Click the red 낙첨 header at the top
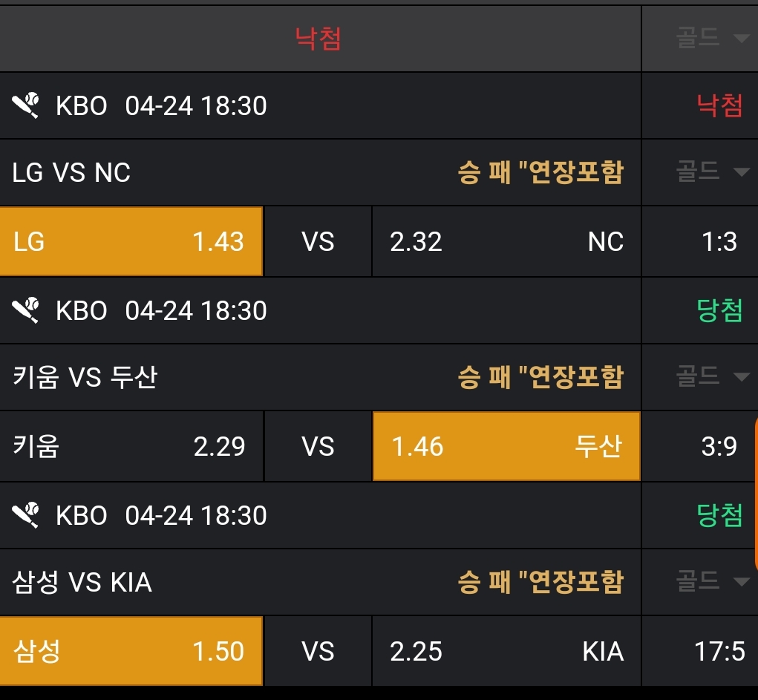Screen dimensions: 758x700 coord(318,38)
